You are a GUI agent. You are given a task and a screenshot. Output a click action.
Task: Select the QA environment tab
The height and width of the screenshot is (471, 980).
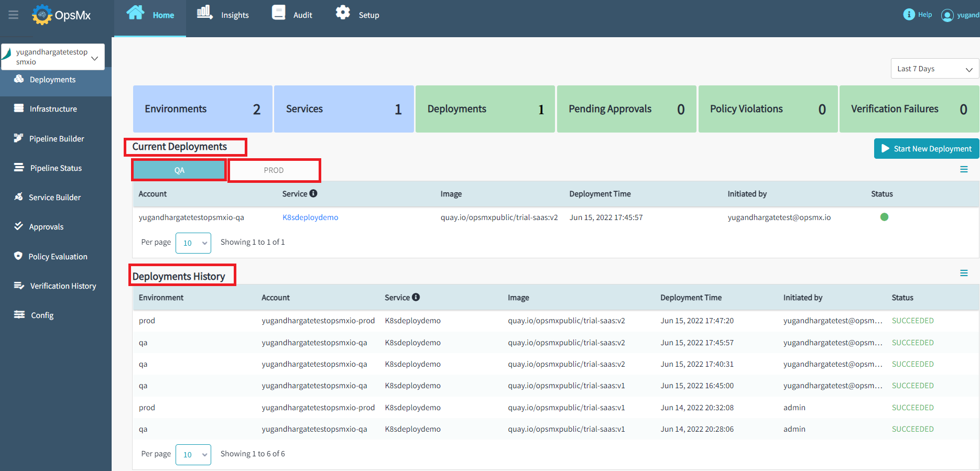(179, 170)
